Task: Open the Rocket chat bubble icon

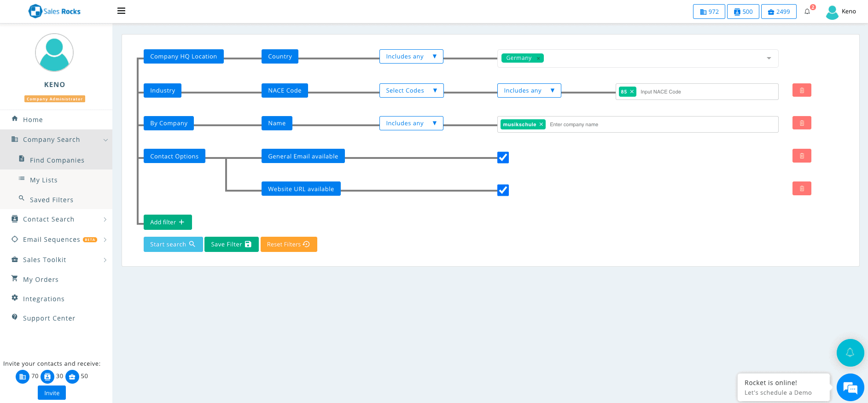Action: (850, 388)
